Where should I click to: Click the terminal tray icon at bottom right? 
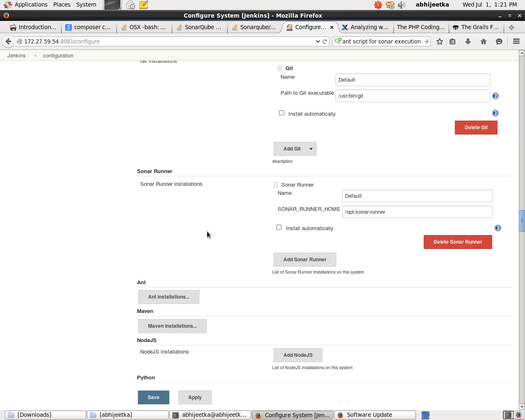508,415
